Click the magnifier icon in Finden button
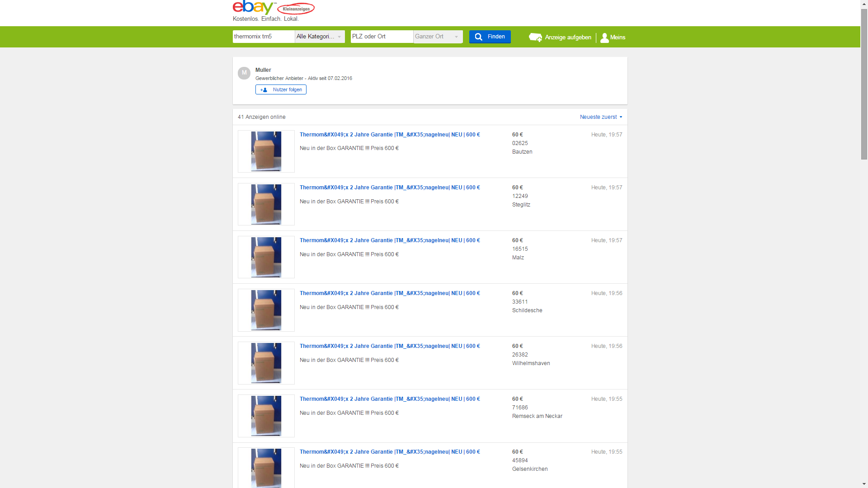Screen dimensions: 868x488 [x=478, y=37]
